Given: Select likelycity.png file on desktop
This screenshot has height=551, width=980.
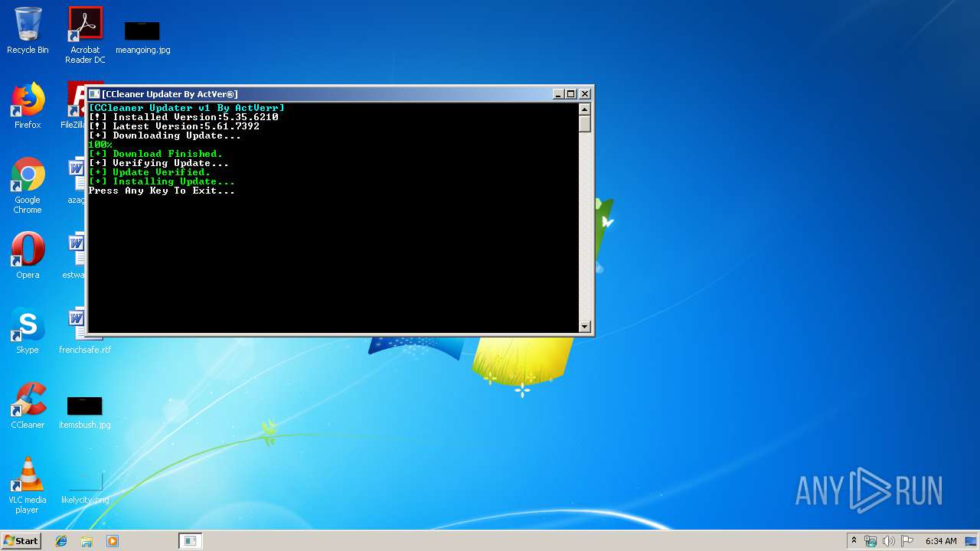Looking at the screenshot, I should [84, 488].
